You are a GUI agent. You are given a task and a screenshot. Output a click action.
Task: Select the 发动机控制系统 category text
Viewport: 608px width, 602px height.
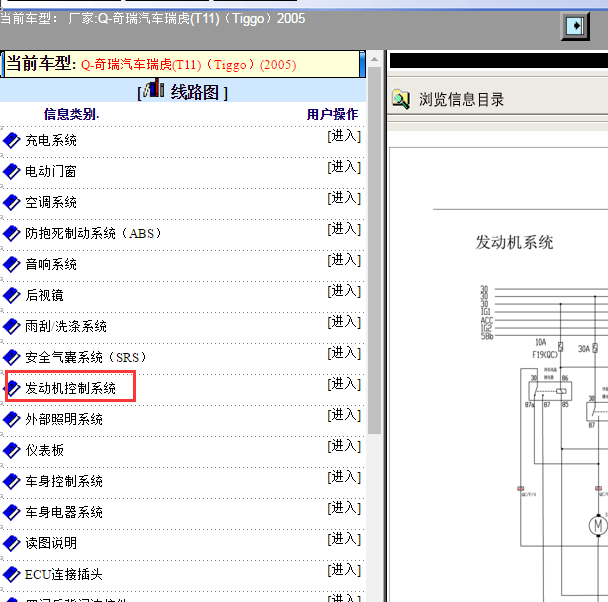71,388
